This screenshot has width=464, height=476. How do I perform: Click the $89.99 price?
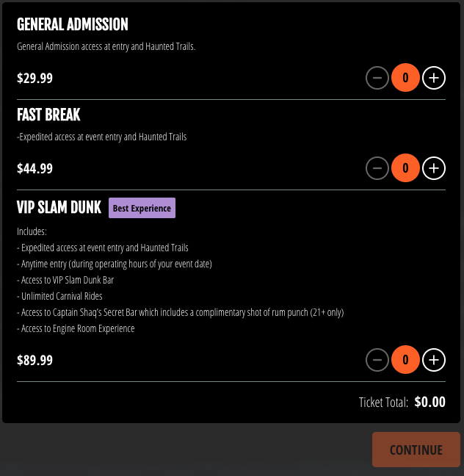pos(35,360)
